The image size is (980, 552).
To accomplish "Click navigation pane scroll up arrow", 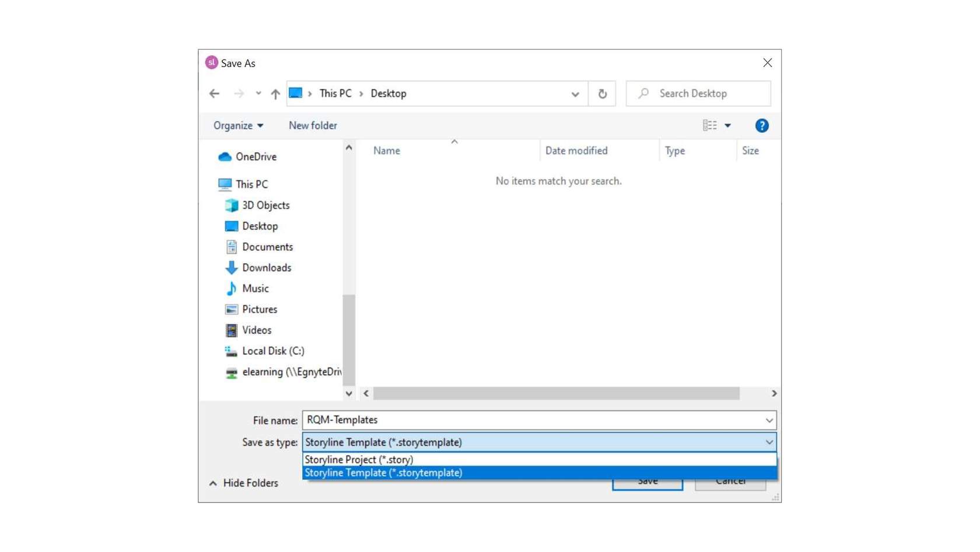I will tap(349, 148).
